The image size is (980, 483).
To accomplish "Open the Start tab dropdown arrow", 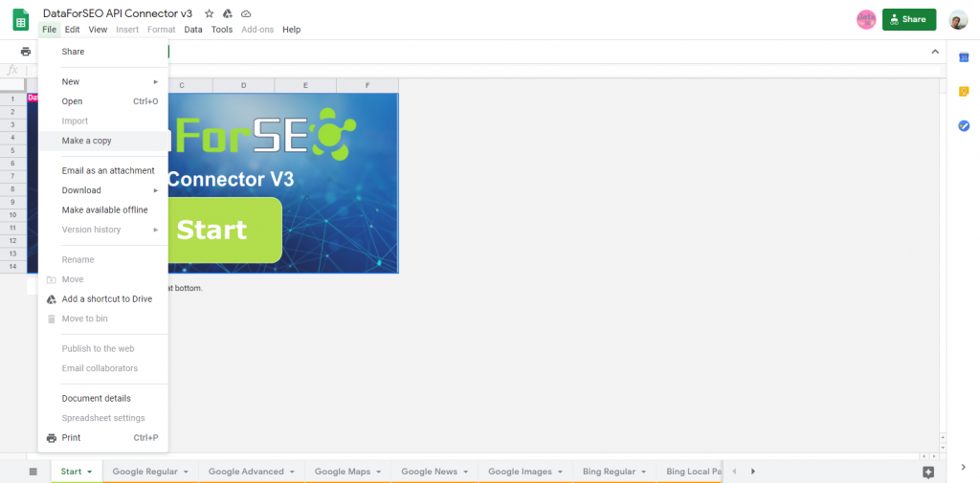I will tap(90, 472).
